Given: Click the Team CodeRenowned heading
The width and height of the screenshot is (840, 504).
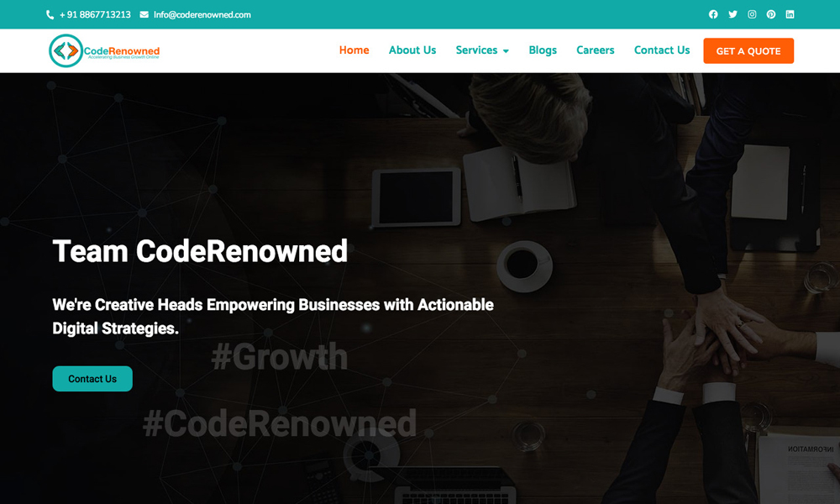Looking at the screenshot, I should point(201,250).
